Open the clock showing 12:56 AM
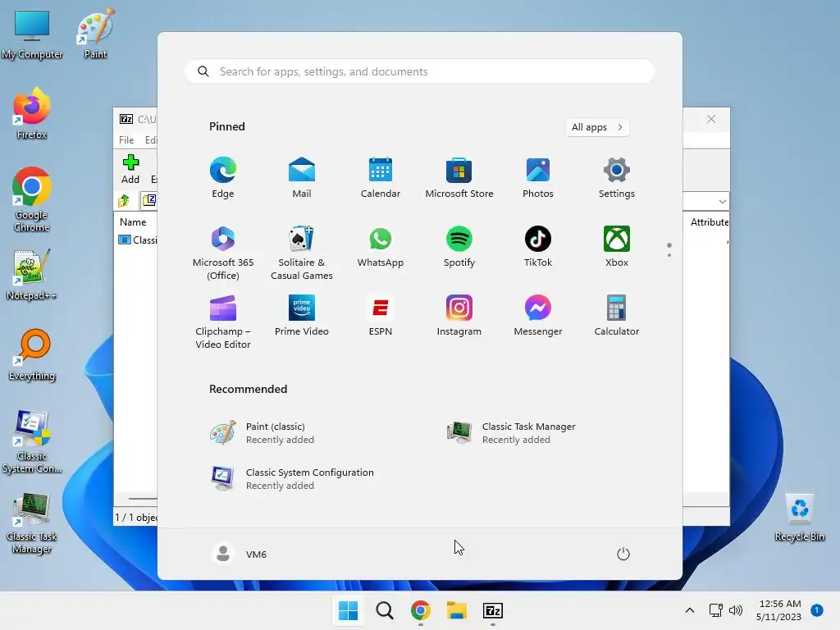840x630 pixels. click(x=779, y=610)
